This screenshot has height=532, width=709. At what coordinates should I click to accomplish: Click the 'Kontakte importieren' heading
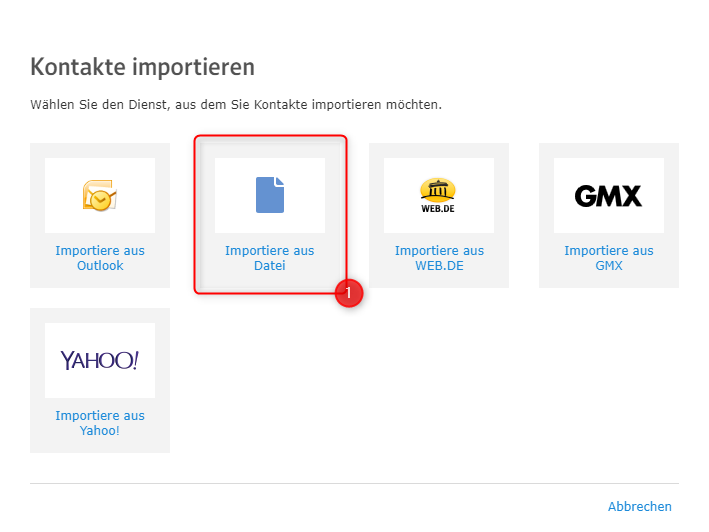coord(143,67)
